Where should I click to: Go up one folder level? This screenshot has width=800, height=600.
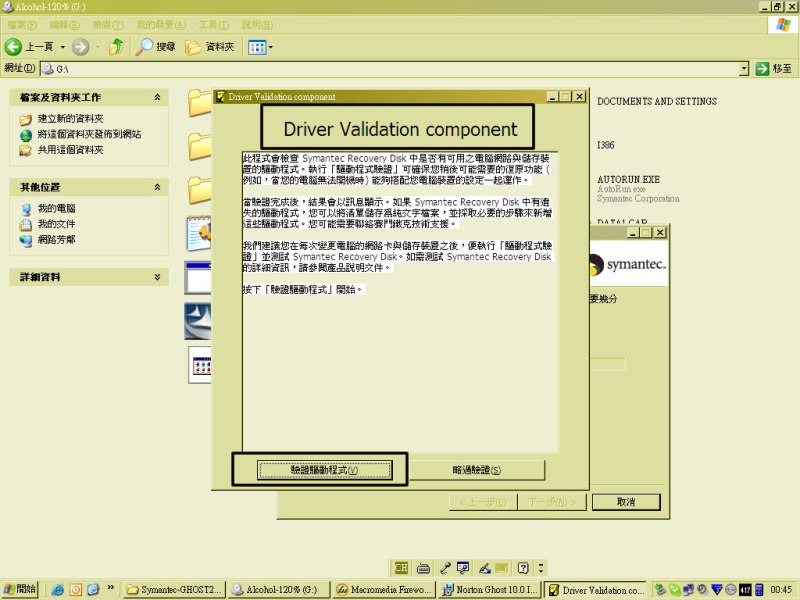pyautogui.click(x=117, y=47)
